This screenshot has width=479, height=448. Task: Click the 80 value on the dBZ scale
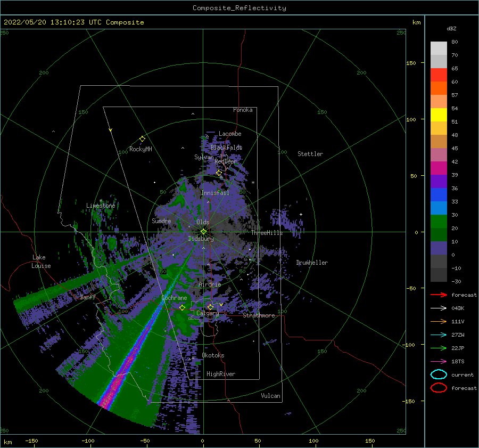point(455,42)
